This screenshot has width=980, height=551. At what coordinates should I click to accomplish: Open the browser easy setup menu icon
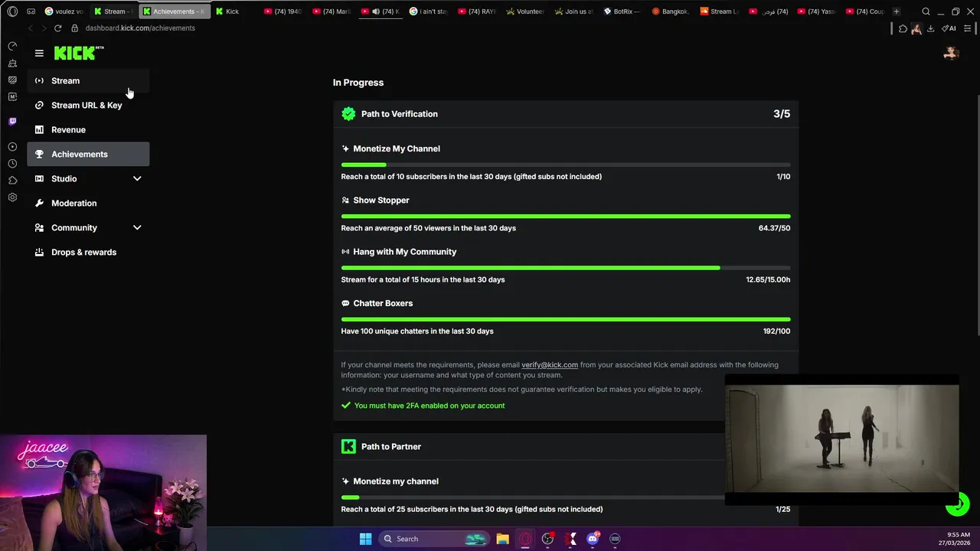(x=967, y=28)
